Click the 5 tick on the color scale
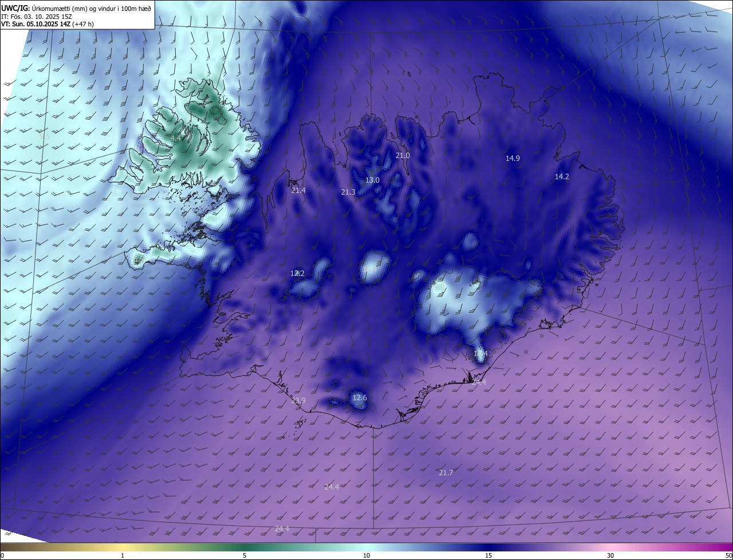 click(245, 555)
